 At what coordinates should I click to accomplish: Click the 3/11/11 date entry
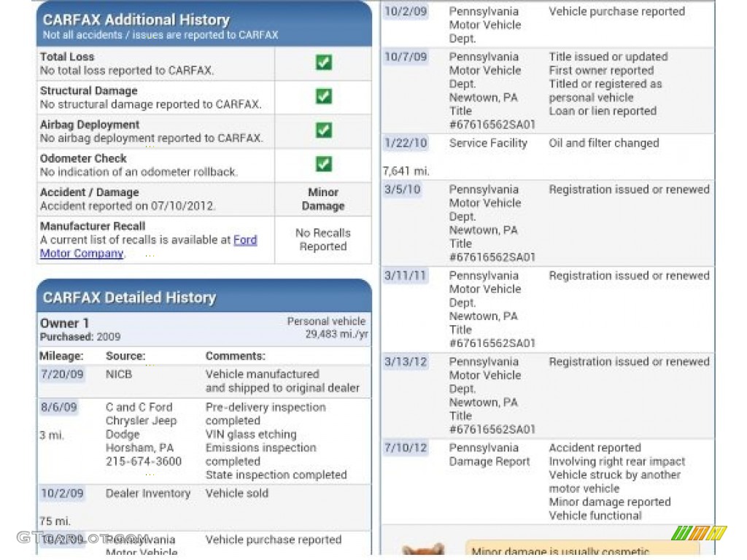coord(406,276)
